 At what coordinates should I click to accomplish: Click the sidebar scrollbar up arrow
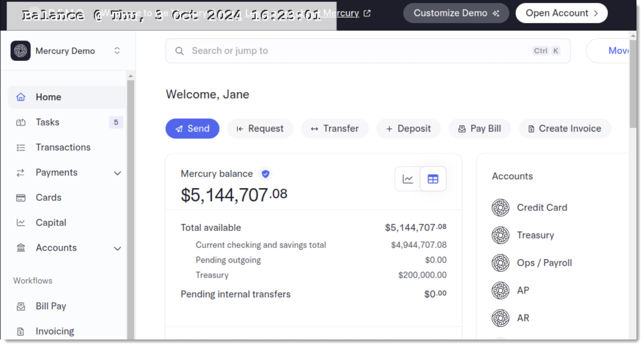131,76
